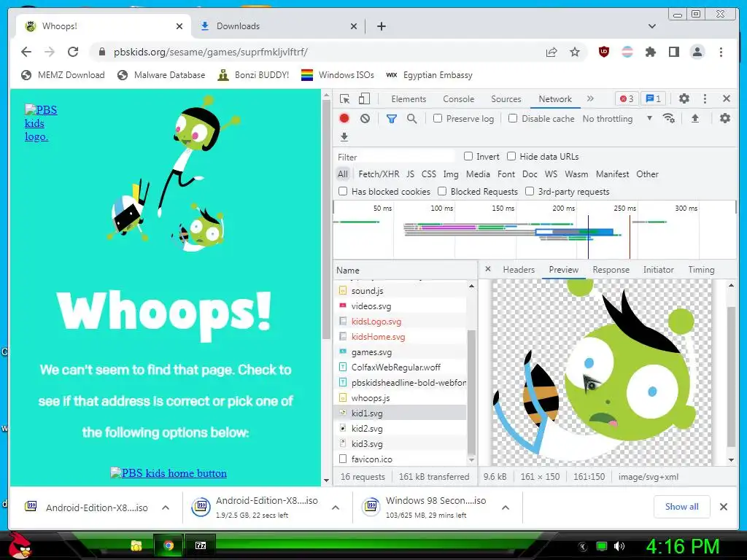Select kid2.svg in the request list

tap(367, 428)
